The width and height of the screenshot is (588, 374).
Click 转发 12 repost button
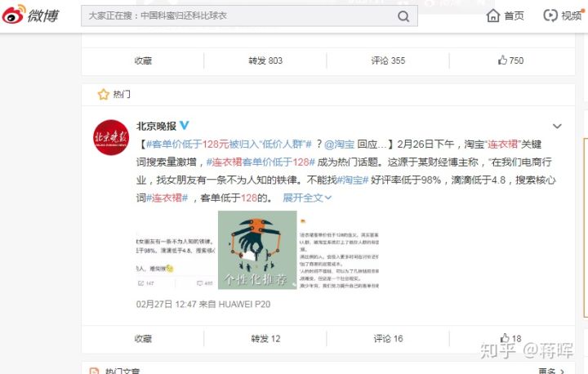click(x=265, y=339)
